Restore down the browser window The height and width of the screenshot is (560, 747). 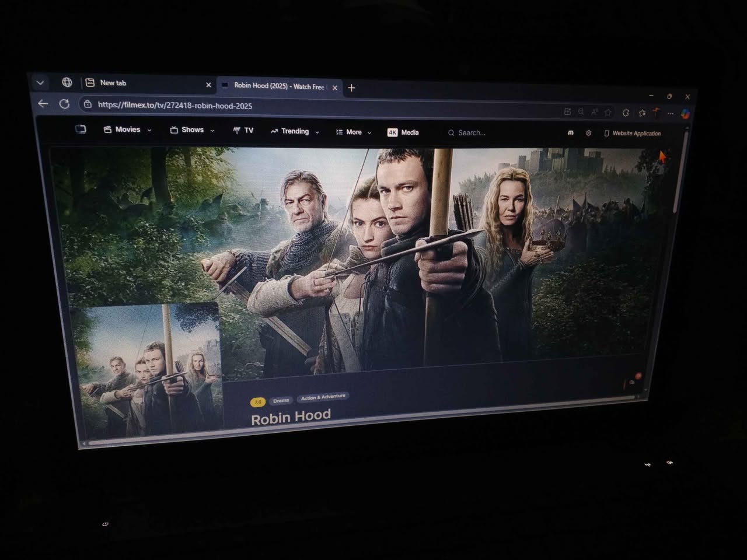point(669,96)
